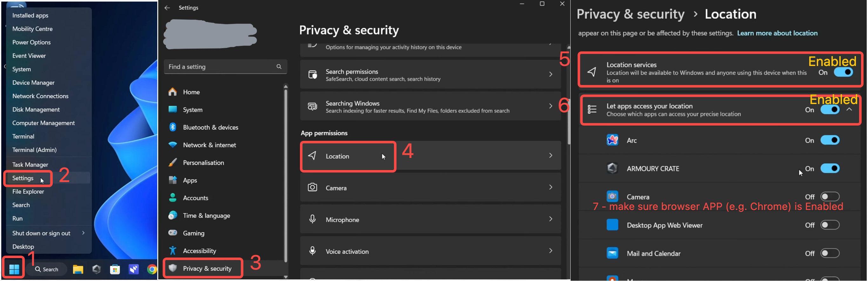
Task: Collapse the Let apps access your location section
Action: point(849,110)
